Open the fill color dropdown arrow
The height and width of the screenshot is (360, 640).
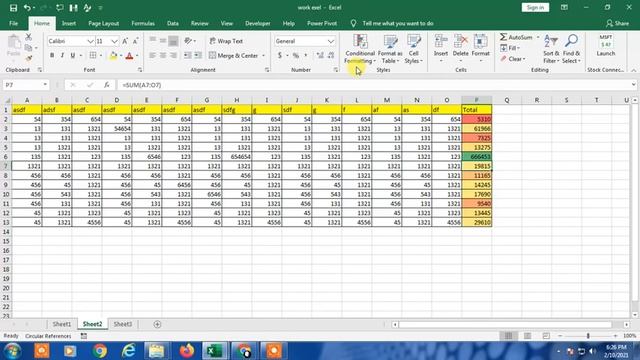pos(121,56)
